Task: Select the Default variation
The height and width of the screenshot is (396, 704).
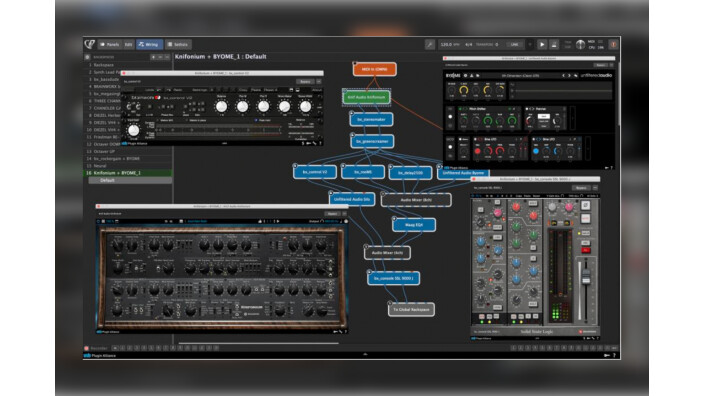Action: click(x=130, y=180)
